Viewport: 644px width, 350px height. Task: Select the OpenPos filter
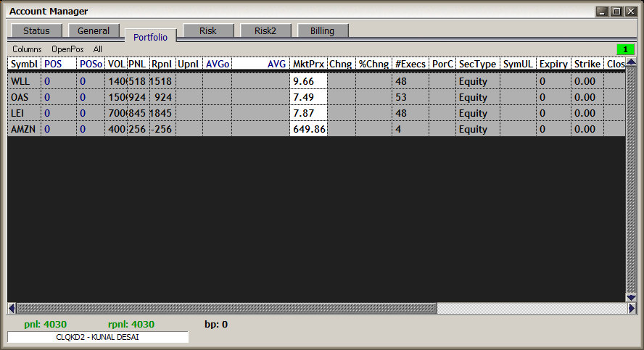click(67, 49)
